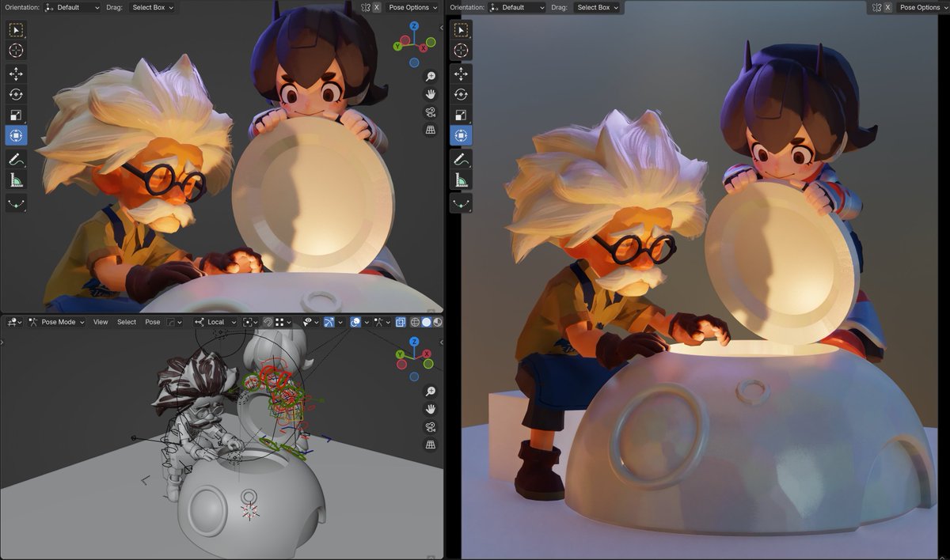Open object visibility dropdown in bottom-left header

point(311,322)
